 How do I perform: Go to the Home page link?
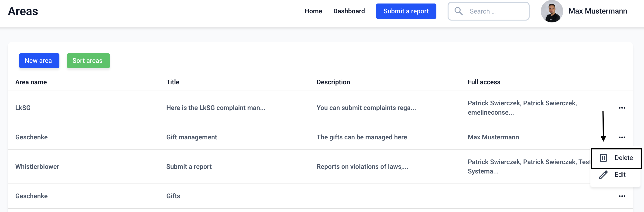[x=313, y=11]
